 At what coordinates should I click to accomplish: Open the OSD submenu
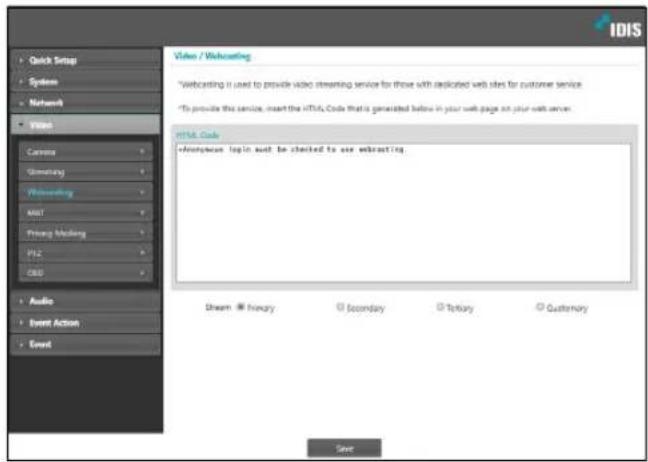(x=86, y=273)
